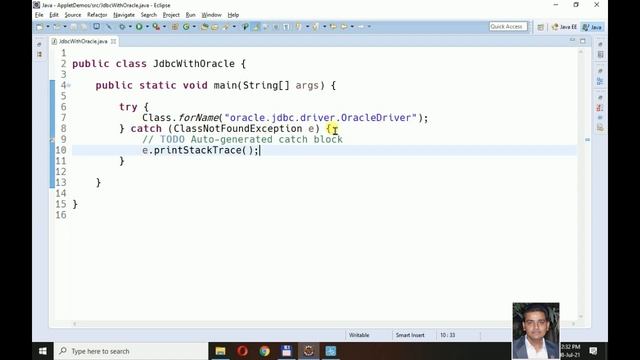Screen dimensions: 640x360
Task: Collapse the main method fold marker
Action: tap(69, 85)
